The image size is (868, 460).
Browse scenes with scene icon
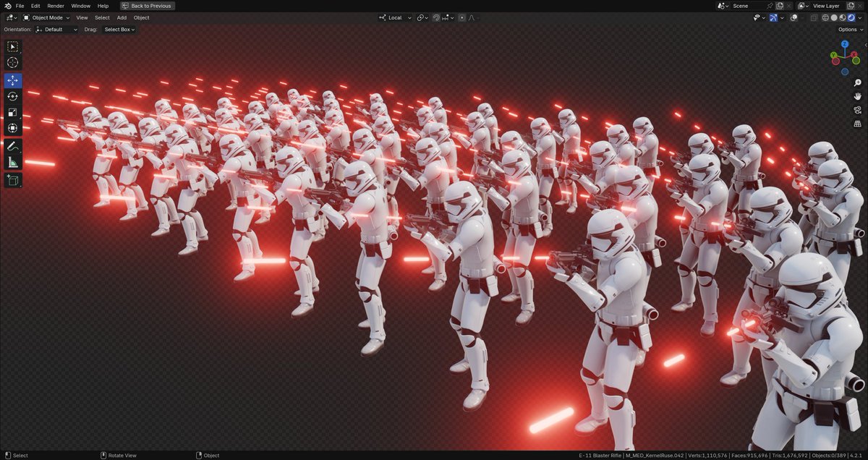(723, 6)
